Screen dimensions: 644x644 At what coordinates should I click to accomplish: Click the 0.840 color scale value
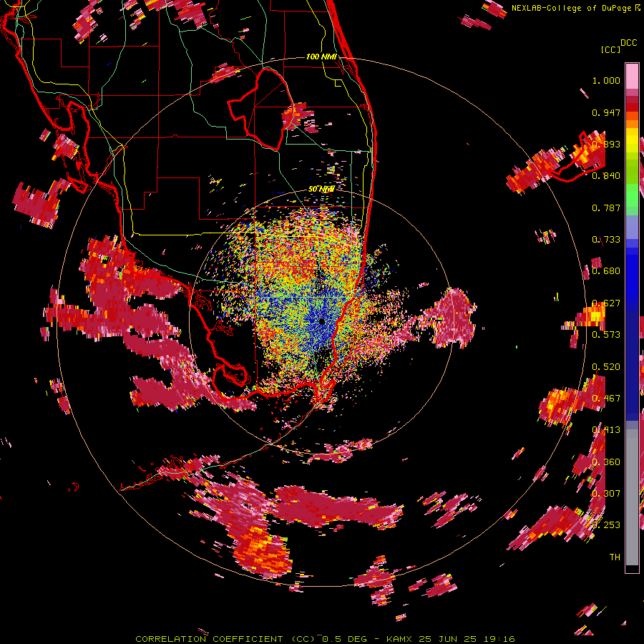tap(606, 176)
